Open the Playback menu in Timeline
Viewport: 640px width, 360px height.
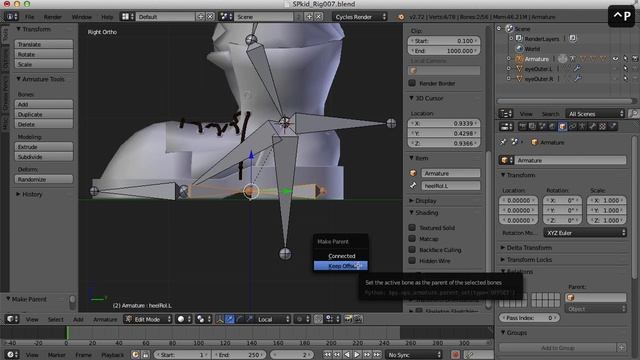112,355
